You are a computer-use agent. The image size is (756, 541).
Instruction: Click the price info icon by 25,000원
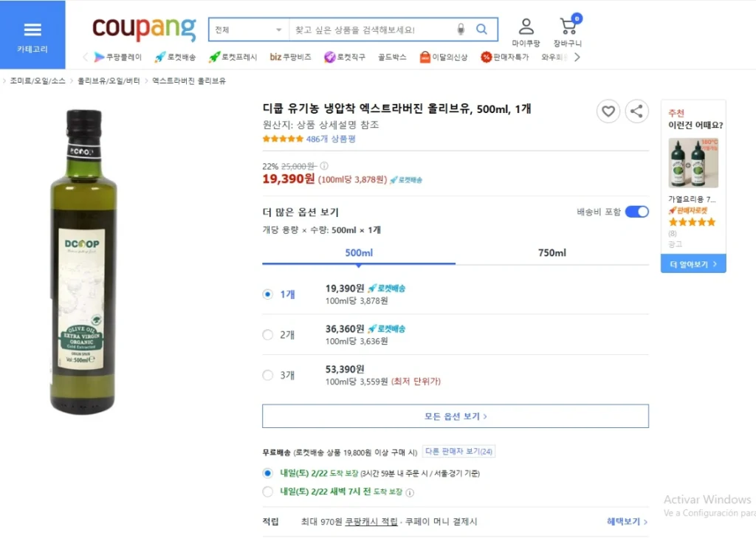324,166
